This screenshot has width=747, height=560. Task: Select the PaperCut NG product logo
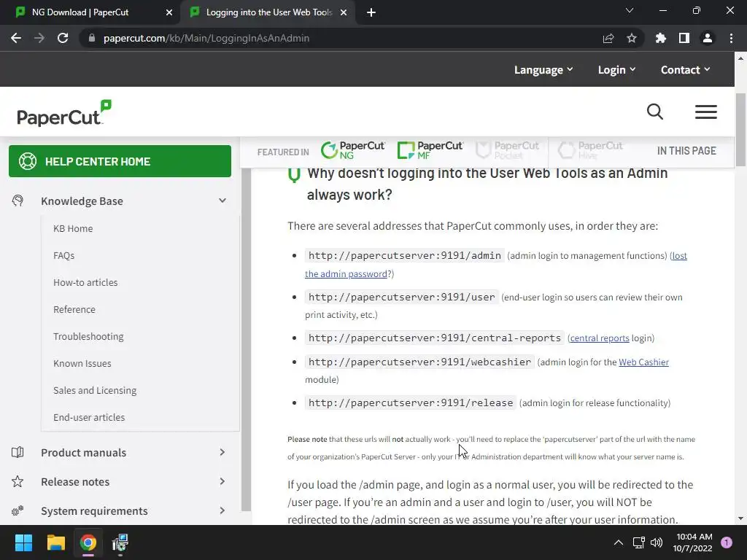pos(353,150)
